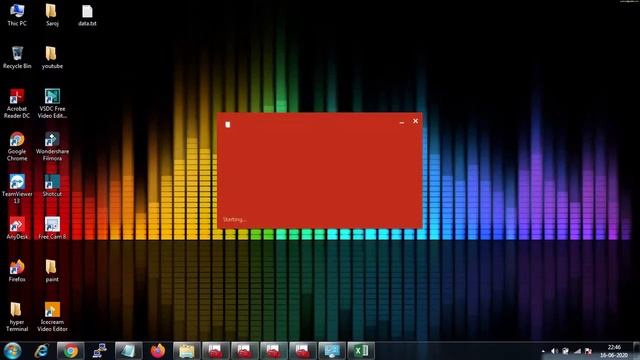Select the paint folder icon
640x360 pixels.
pyautogui.click(x=52, y=271)
